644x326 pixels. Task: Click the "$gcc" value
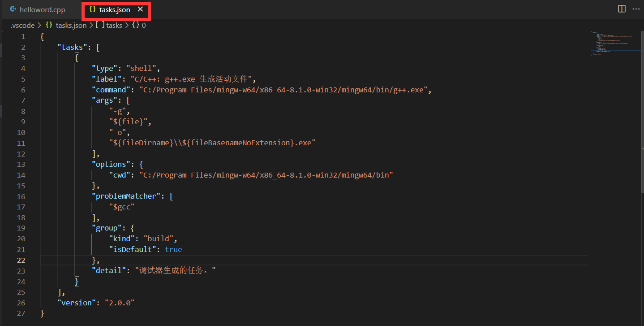click(x=122, y=207)
